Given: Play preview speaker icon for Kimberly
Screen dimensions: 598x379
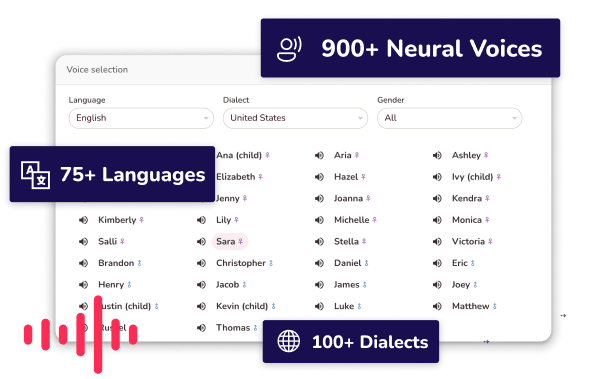Looking at the screenshot, I should [x=84, y=220].
